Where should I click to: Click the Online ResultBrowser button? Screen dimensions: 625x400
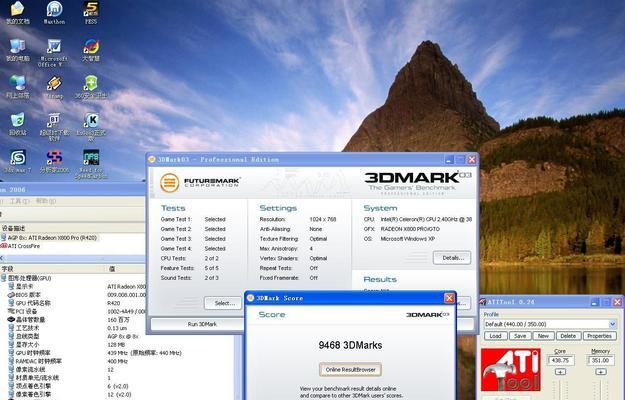tap(350, 369)
